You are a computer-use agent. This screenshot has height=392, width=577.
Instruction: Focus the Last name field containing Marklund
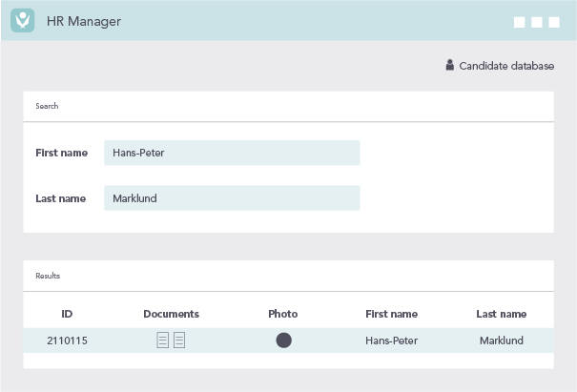pyautogui.click(x=232, y=198)
